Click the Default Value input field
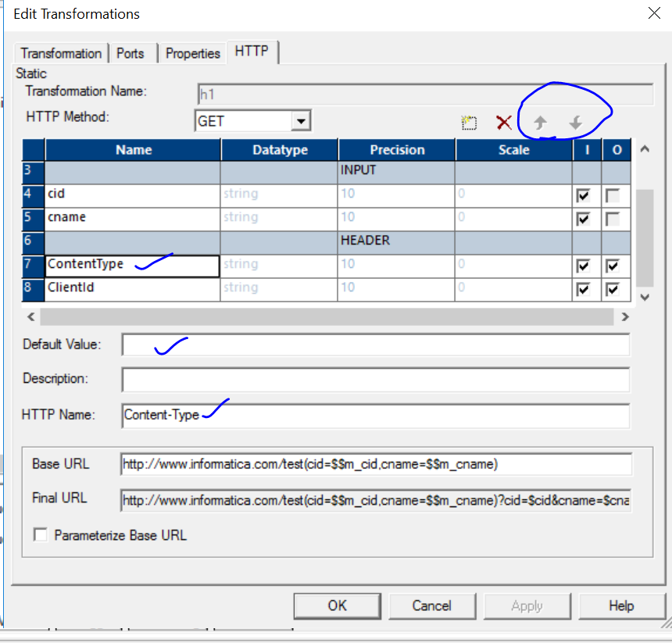Viewport: 672px width, 643px height. click(376, 345)
